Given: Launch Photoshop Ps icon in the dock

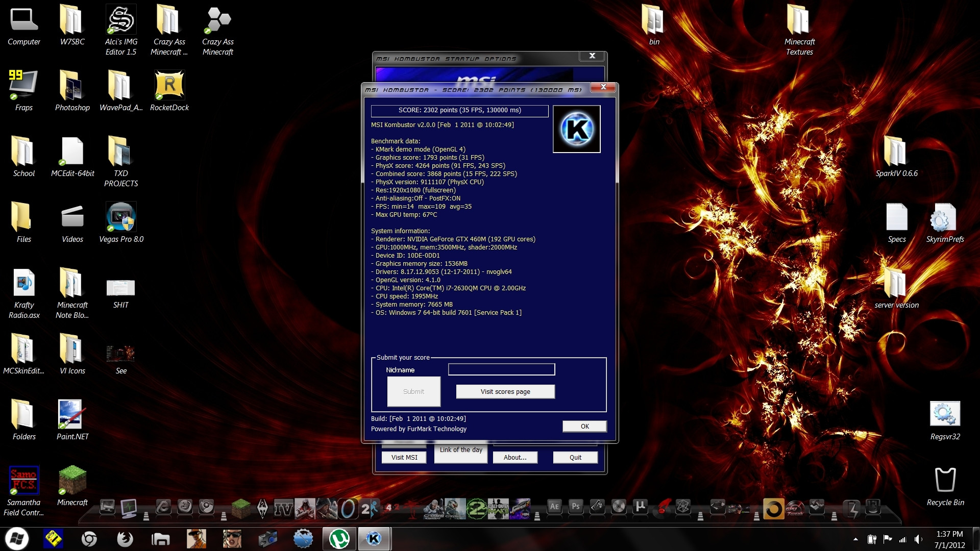Looking at the screenshot, I should pos(576,507).
